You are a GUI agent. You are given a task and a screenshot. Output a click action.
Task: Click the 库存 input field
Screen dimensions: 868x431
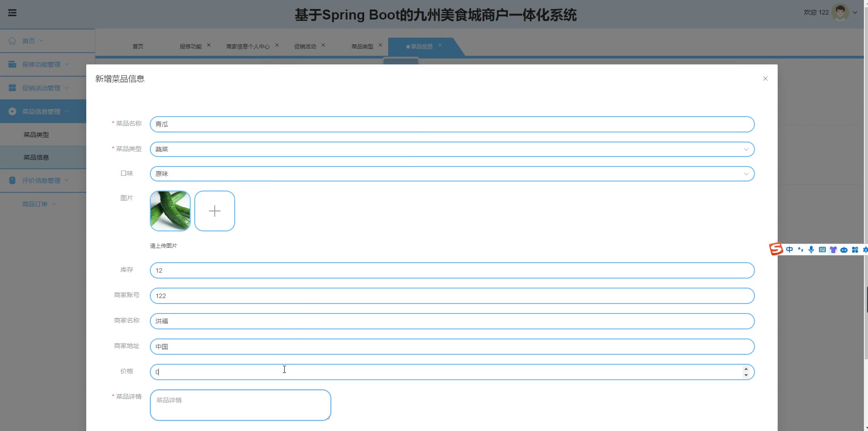[452, 270]
